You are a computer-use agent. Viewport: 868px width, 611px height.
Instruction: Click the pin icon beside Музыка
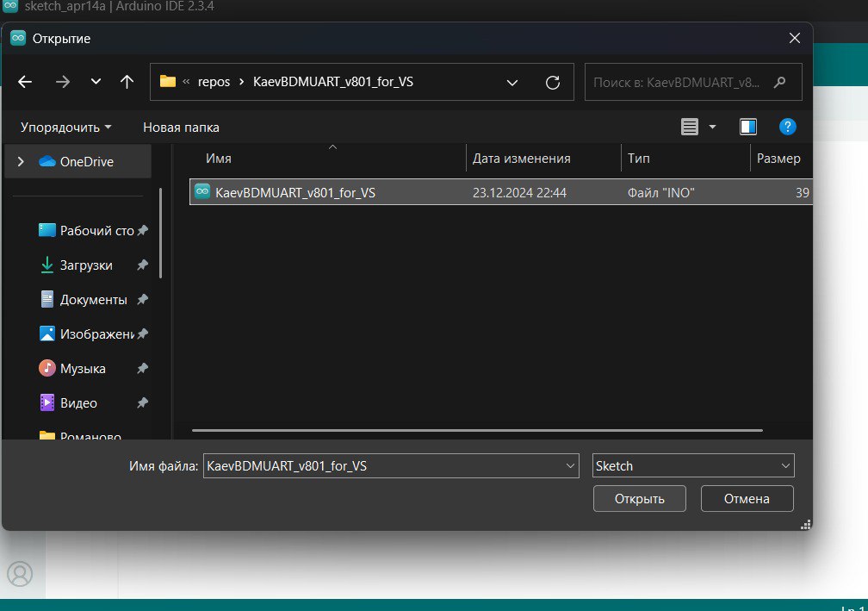(x=142, y=368)
